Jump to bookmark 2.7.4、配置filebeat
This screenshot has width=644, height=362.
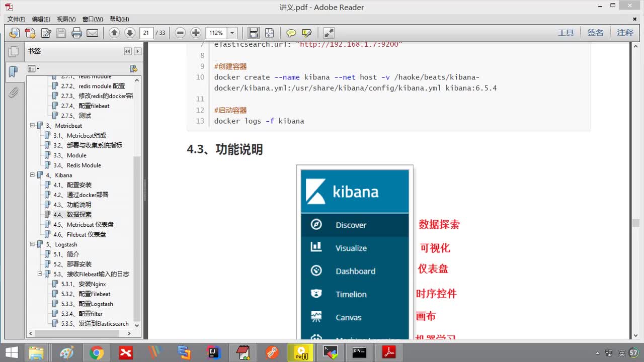[x=85, y=106]
